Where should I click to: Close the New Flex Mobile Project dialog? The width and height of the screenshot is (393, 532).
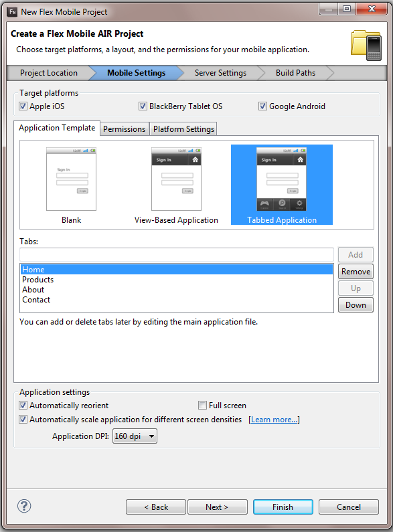372,9
